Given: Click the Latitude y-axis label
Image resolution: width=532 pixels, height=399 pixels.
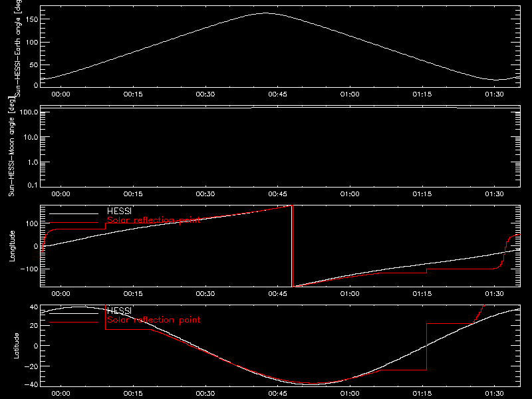Looking at the screenshot, I should tap(16, 346).
